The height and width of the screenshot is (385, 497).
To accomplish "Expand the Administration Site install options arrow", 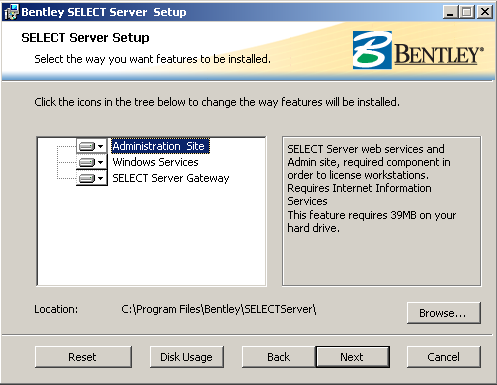I will click(101, 146).
